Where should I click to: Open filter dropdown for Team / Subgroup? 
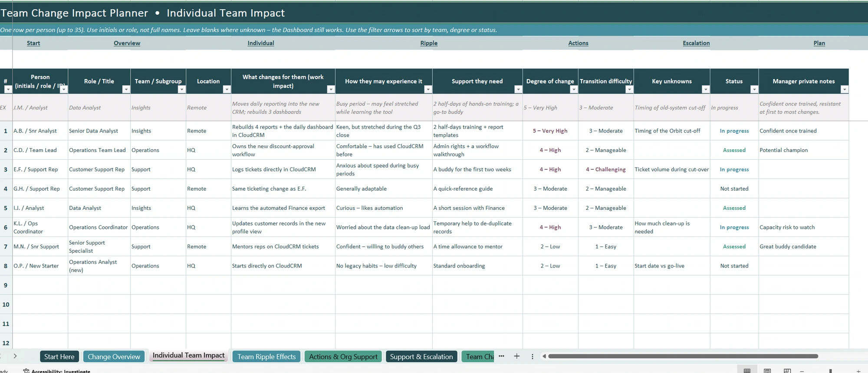(x=181, y=89)
